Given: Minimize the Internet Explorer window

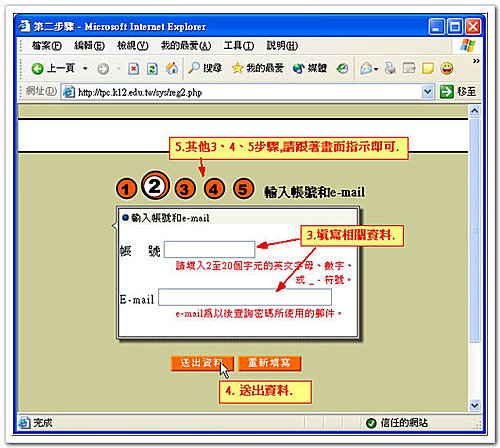Looking at the screenshot, I should coord(437,26).
